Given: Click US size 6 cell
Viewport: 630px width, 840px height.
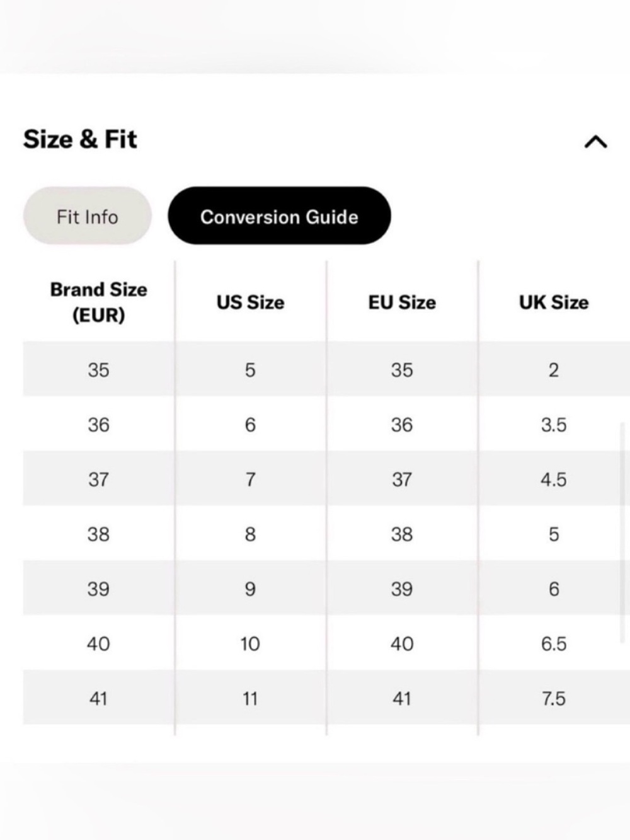Looking at the screenshot, I should [251, 424].
